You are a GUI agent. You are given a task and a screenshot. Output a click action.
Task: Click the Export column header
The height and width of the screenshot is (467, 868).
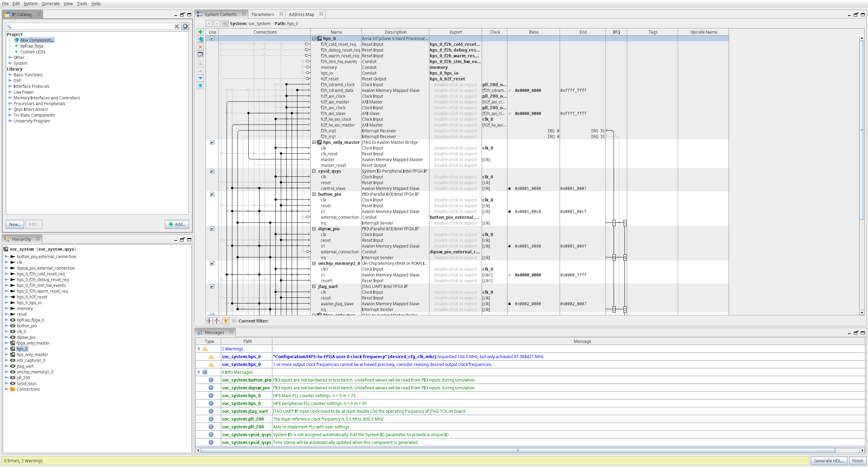pos(456,32)
